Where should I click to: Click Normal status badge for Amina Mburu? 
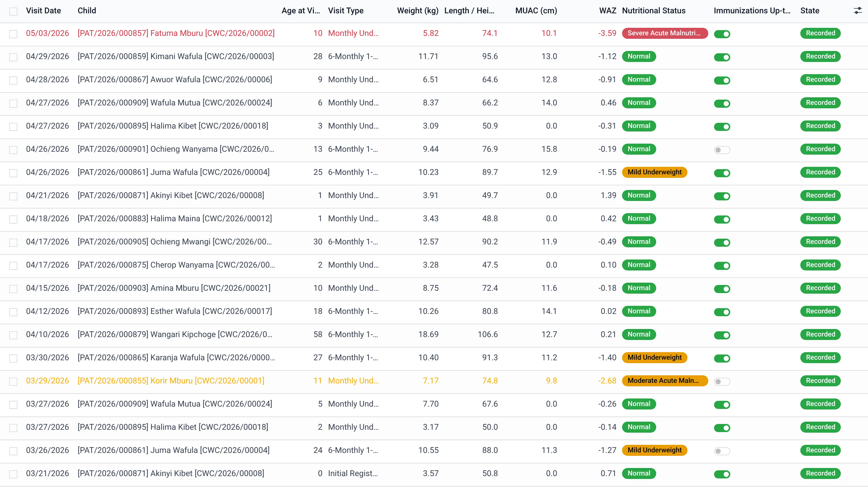(639, 288)
